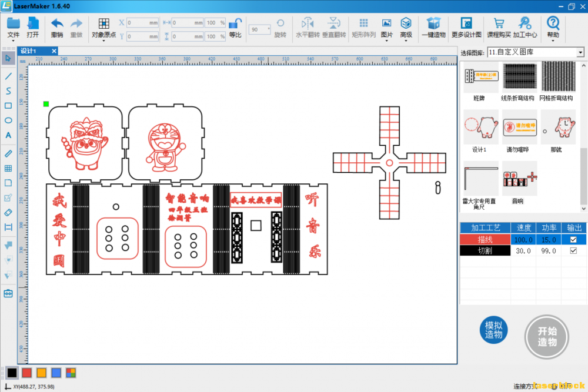The width and height of the screenshot is (588, 392).
Task: Click the 打开 (Open) file icon
Action: pos(32,24)
